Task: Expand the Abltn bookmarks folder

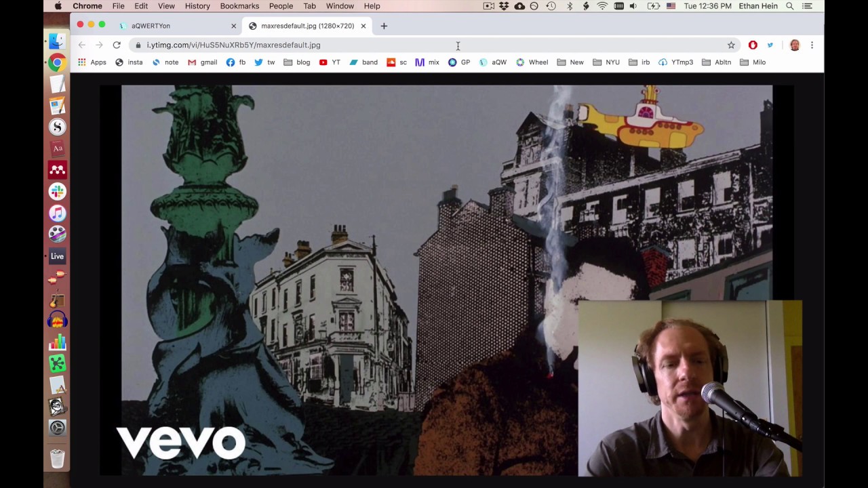Action: click(x=717, y=62)
